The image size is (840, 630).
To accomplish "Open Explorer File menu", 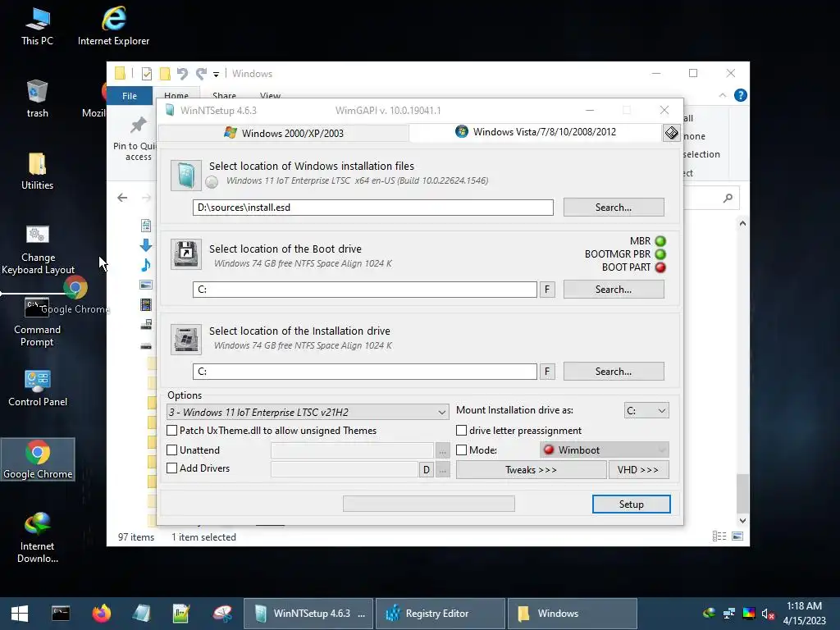I will (130, 96).
